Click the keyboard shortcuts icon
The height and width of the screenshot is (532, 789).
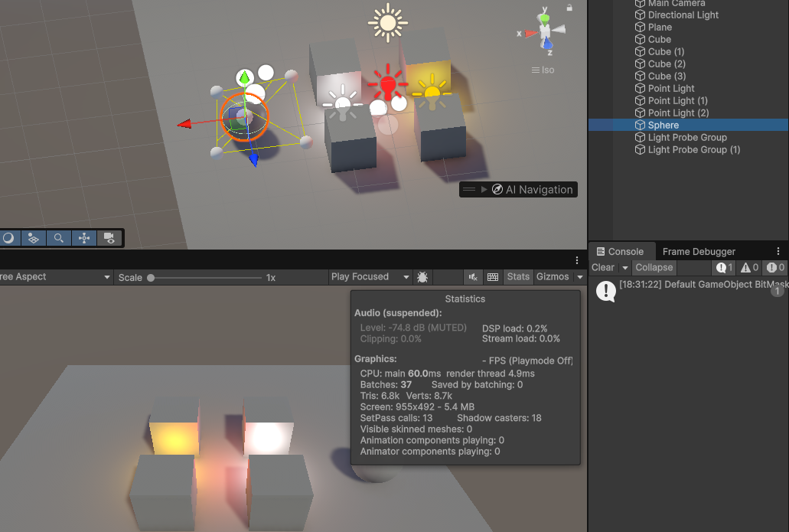pyautogui.click(x=493, y=277)
